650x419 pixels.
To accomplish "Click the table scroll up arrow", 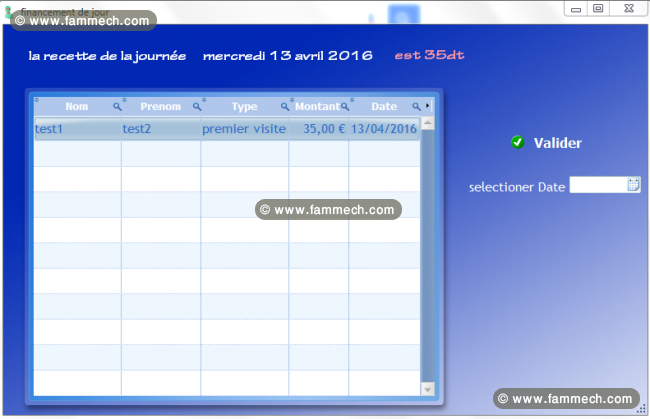I will coord(427,123).
